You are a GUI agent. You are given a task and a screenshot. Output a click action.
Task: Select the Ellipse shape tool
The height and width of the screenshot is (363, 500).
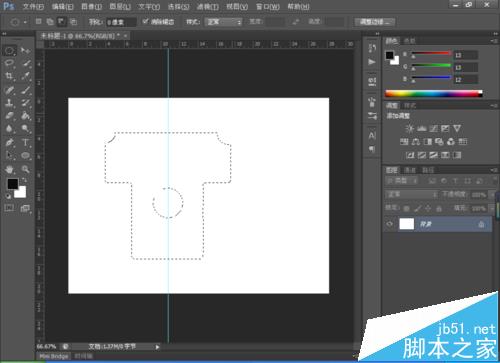(25, 156)
